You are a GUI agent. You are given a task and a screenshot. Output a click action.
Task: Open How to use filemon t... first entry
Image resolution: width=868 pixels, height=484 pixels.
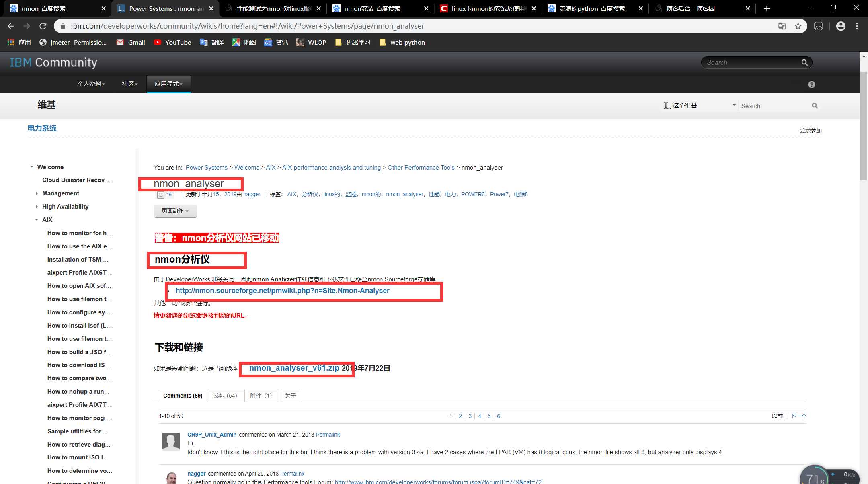[80, 299]
